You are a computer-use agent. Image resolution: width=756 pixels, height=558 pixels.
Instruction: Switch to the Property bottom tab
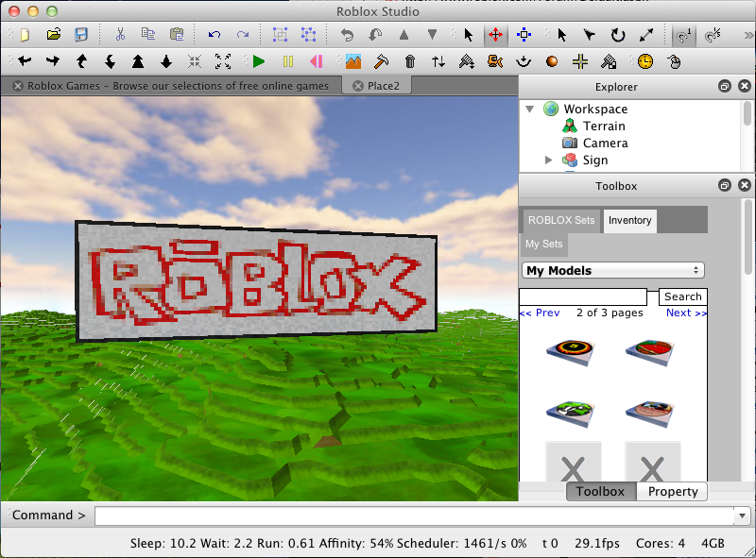(x=673, y=492)
